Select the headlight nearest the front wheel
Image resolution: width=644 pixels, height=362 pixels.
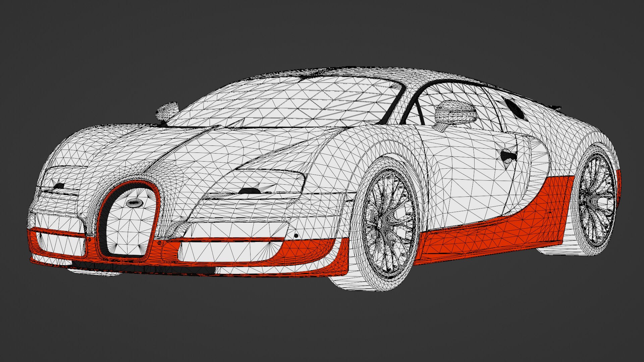[255, 184]
